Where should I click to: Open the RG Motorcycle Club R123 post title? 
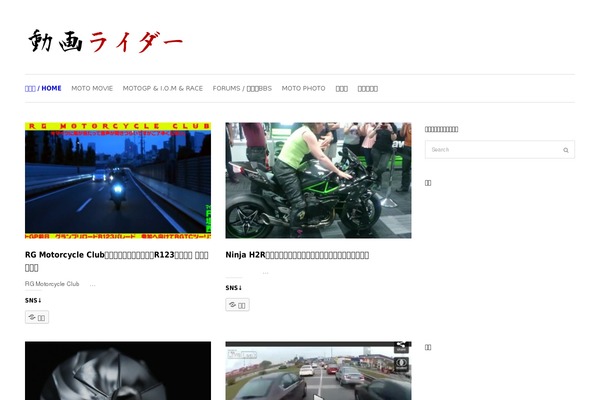(117, 261)
